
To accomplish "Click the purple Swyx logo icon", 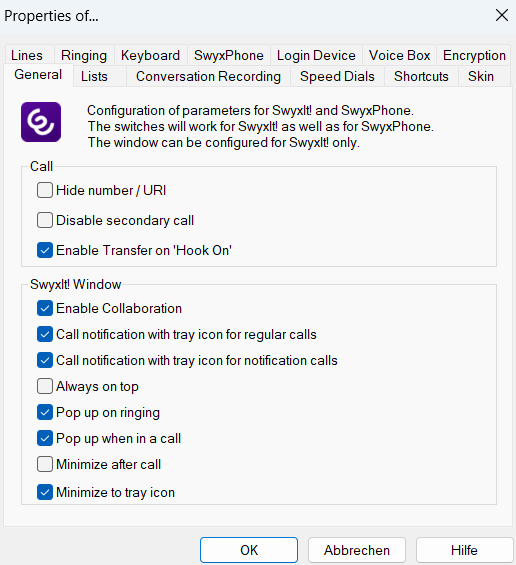I will pos(41,122).
